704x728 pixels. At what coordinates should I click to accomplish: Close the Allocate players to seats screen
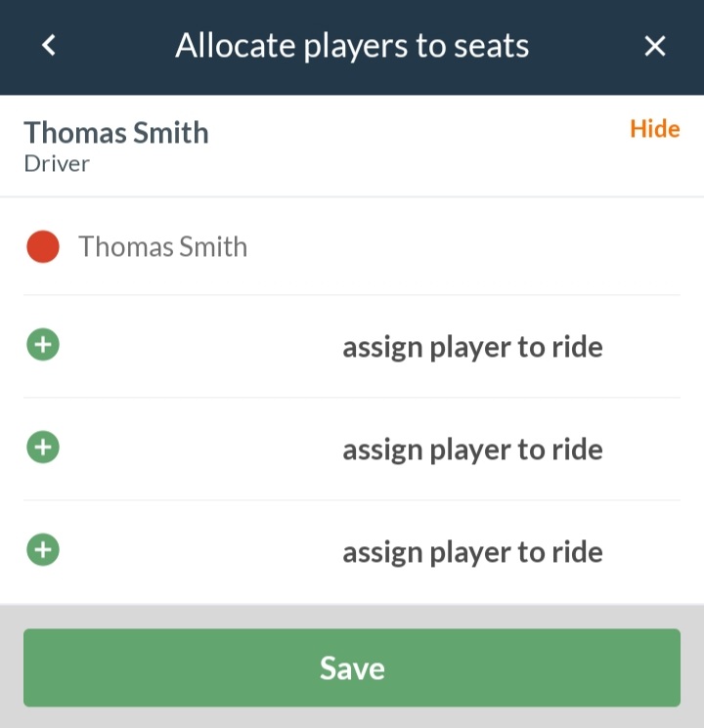tap(655, 46)
